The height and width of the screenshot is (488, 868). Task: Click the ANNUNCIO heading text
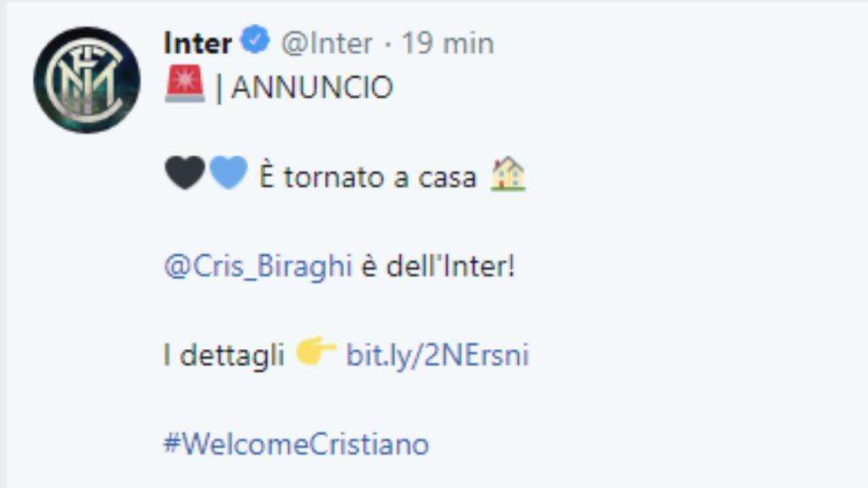[312, 87]
